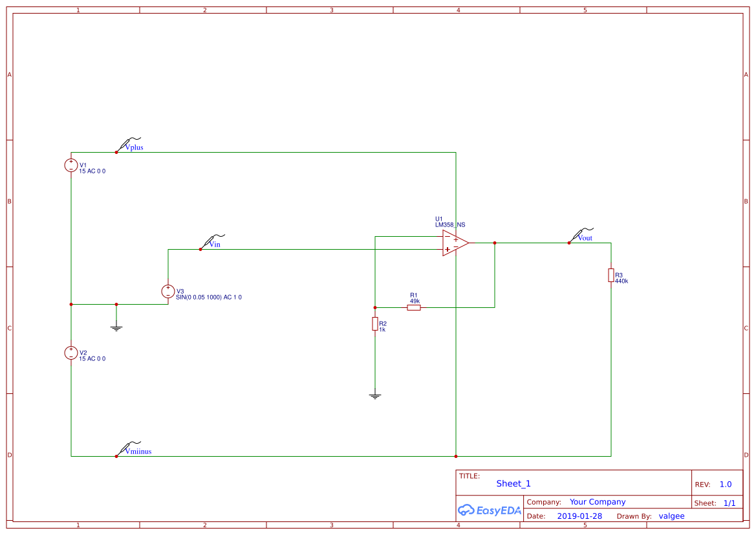Click the U1 designator label

[x=438, y=219]
